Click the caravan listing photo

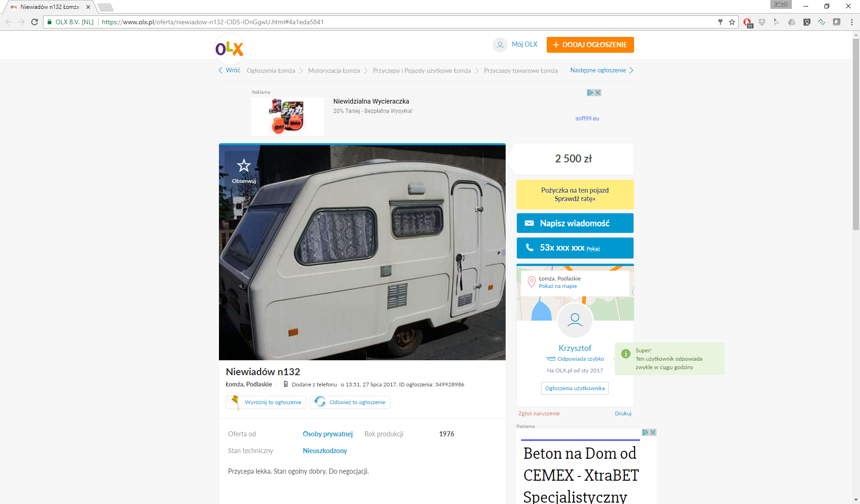362,252
